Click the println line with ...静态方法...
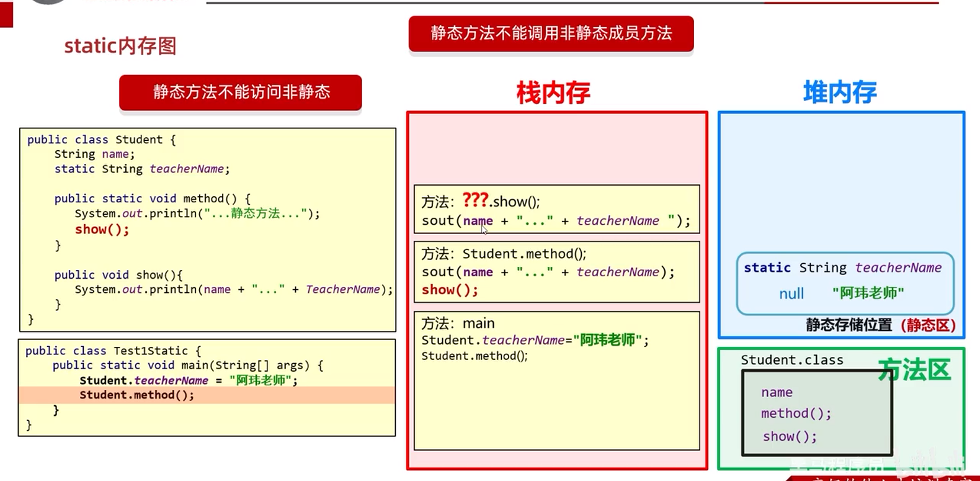980x481 pixels. tap(197, 214)
